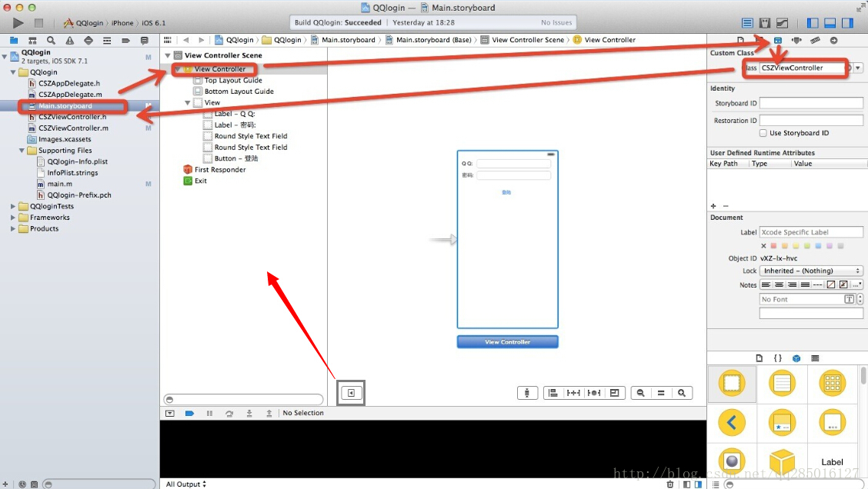Zoom out the storyboard canvas
Image resolution: width=868 pixels, height=489 pixels.
click(x=640, y=393)
